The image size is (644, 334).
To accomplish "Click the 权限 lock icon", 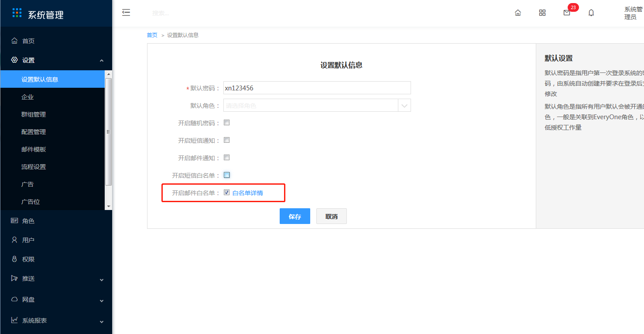I will point(14,259).
